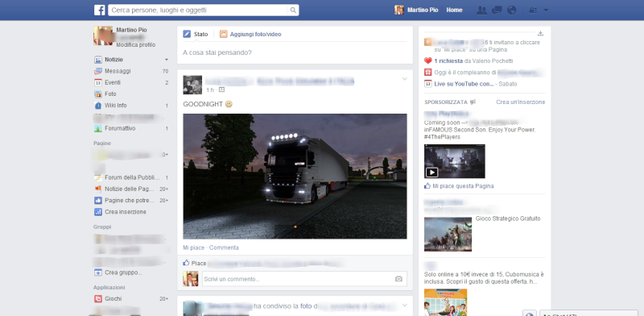The height and width of the screenshot is (316, 644).
Task: Open privacy shortcuts lock icon
Action: (x=533, y=10)
